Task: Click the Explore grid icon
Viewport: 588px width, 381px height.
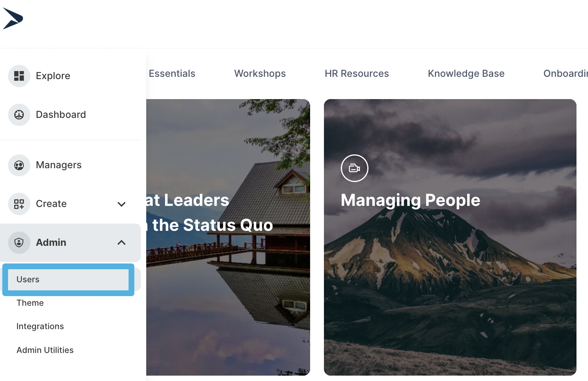Action: 19,76
